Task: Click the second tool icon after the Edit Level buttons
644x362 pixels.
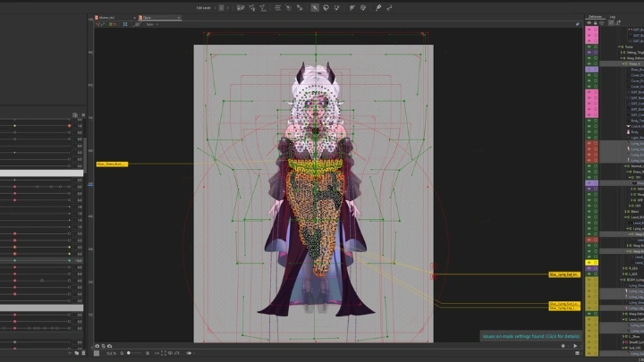Action: 251,7
